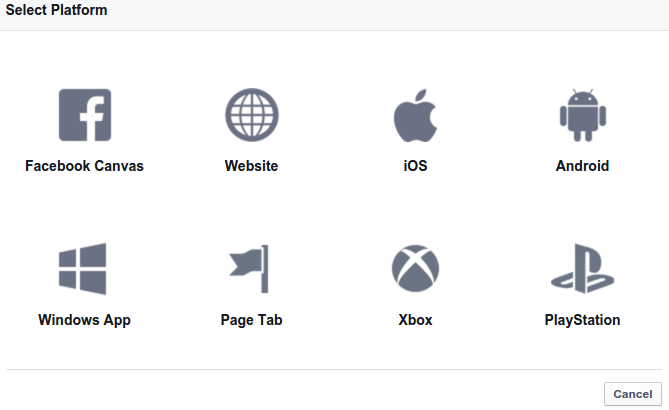Choose the Facebook Canvas logo icon
The width and height of the screenshot is (669, 410).
coord(85,115)
